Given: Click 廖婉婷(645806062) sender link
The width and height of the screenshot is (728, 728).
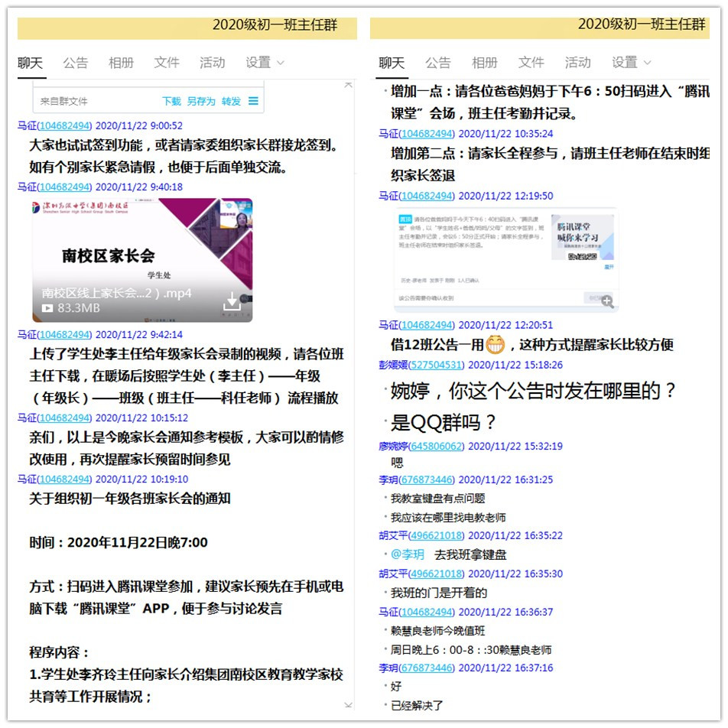Looking at the screenshot, I should pyautogui.click(x=421, y=446).
